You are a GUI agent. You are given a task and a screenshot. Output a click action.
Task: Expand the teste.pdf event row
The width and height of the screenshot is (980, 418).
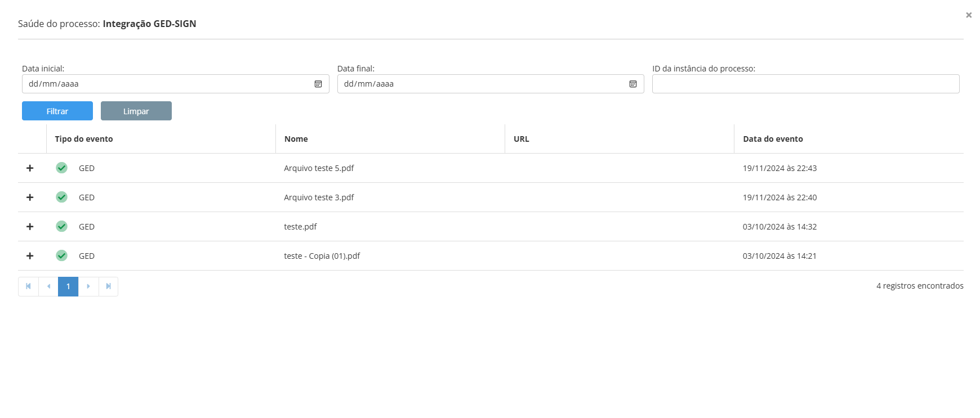point(30,227)
